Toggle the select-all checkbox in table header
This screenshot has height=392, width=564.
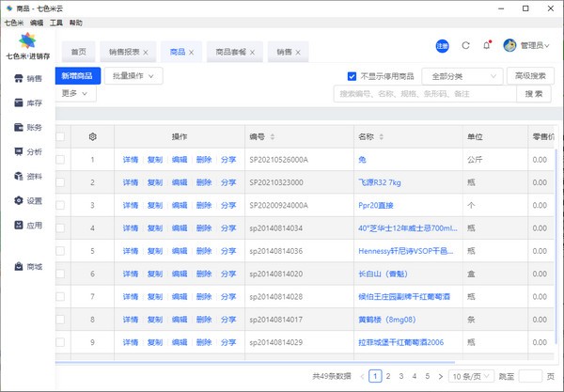click(x=61, y=137)
